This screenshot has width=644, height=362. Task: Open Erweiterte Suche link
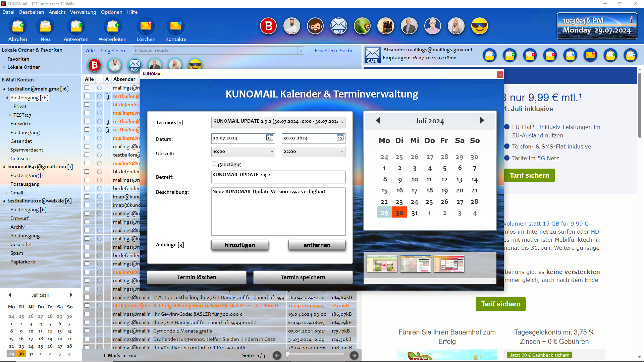click(334, 51)
